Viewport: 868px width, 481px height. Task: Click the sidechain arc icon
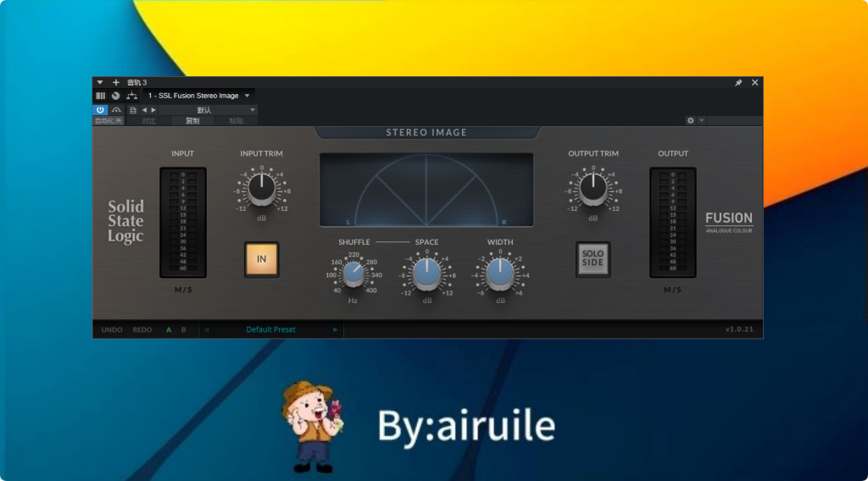click(116, 110)
